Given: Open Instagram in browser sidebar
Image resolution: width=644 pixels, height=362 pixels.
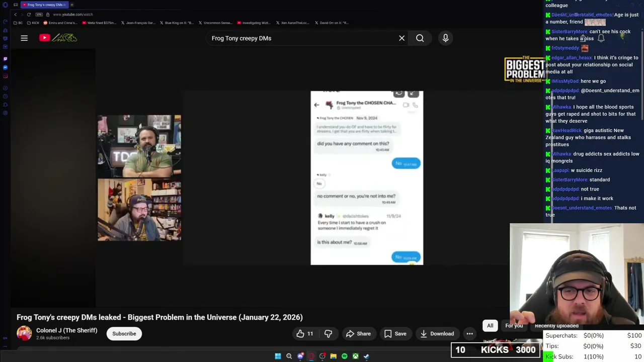Looking at the screenshot, I should point(6,76).
